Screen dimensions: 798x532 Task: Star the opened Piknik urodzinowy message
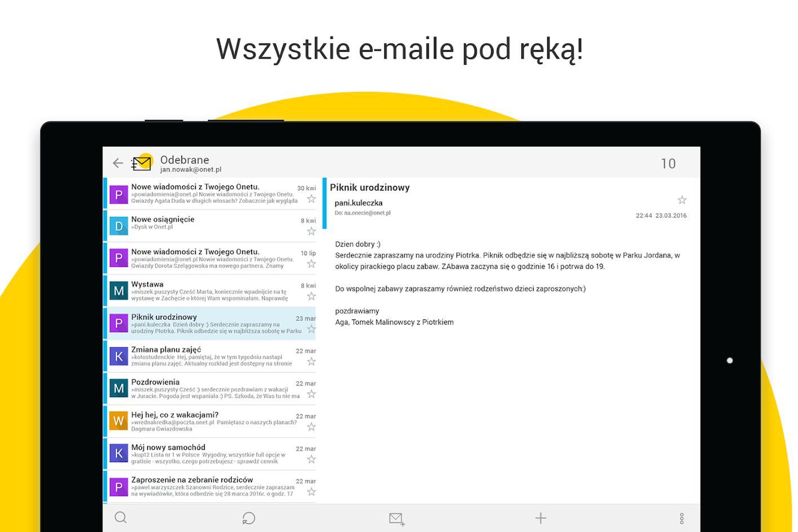(x=682, y=200)
